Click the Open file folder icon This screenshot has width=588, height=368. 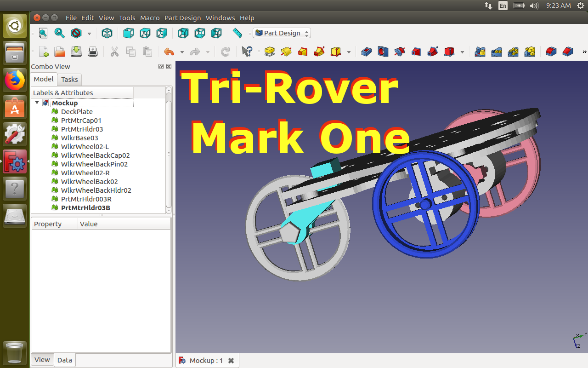tap(60, 52)
